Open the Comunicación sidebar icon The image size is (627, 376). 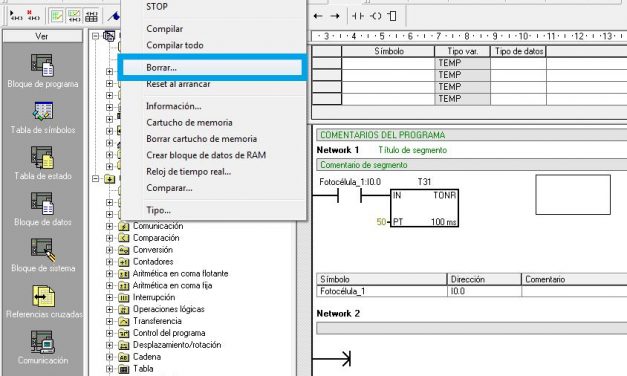click(42, 348)
